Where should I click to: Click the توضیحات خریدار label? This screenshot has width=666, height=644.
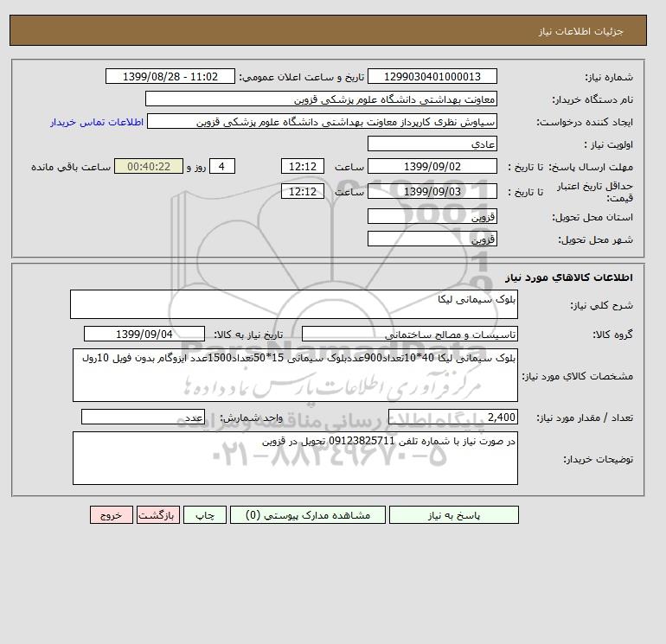tap(598, 459)
